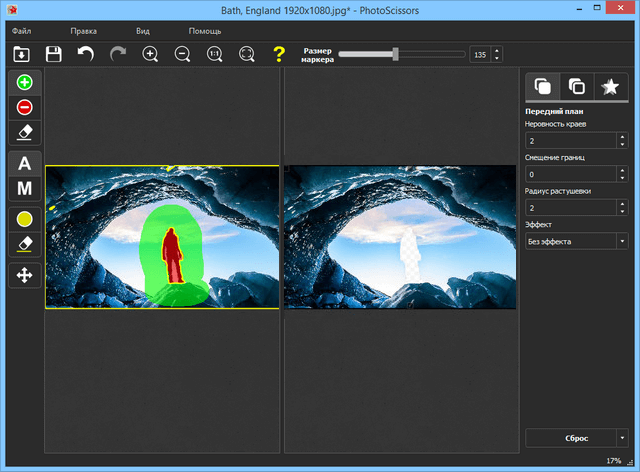Select the green foreground marker tool
This screenshot has width=640, height=472.
point(25,83)
